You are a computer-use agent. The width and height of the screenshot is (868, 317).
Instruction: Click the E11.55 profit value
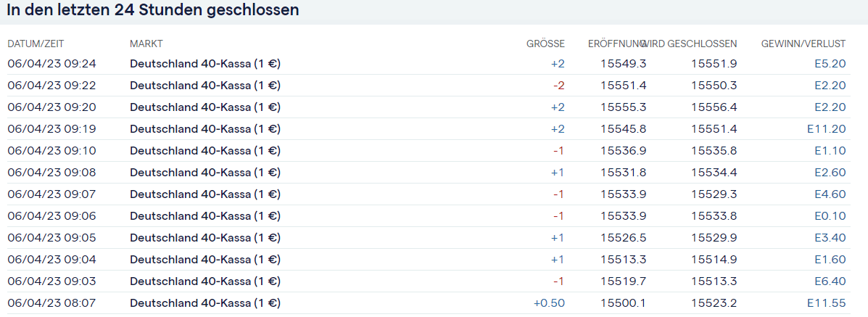[827, 303]
